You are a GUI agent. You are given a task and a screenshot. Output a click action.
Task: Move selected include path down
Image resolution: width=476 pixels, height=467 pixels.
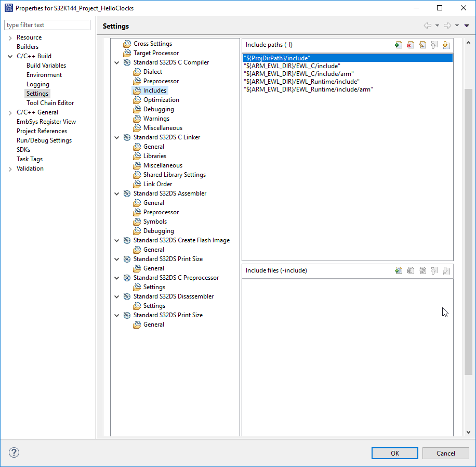(446, 45)
